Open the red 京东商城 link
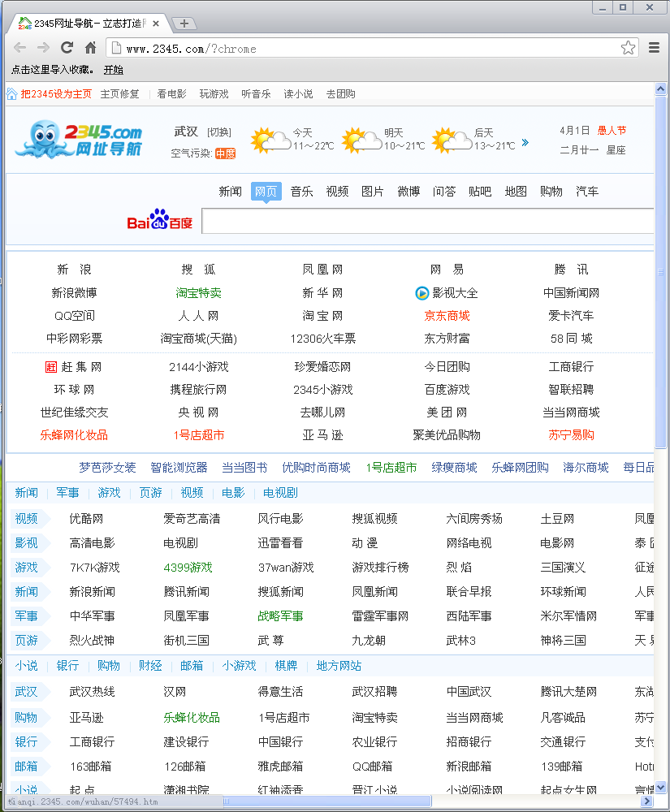 point(447,316)
